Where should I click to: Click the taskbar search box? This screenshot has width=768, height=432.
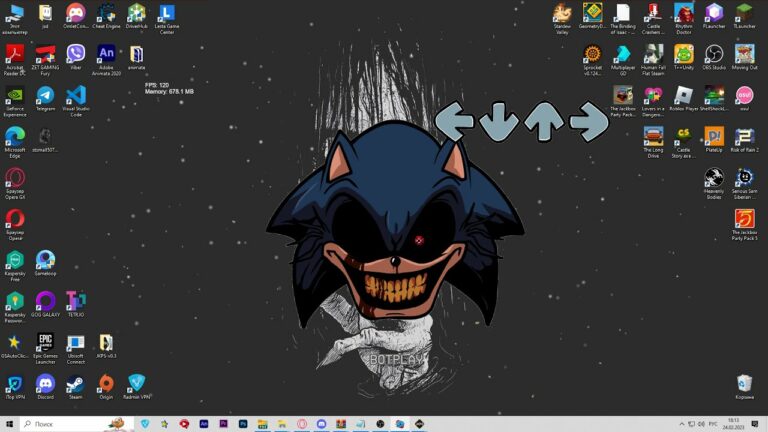click(x=77, y=424)
